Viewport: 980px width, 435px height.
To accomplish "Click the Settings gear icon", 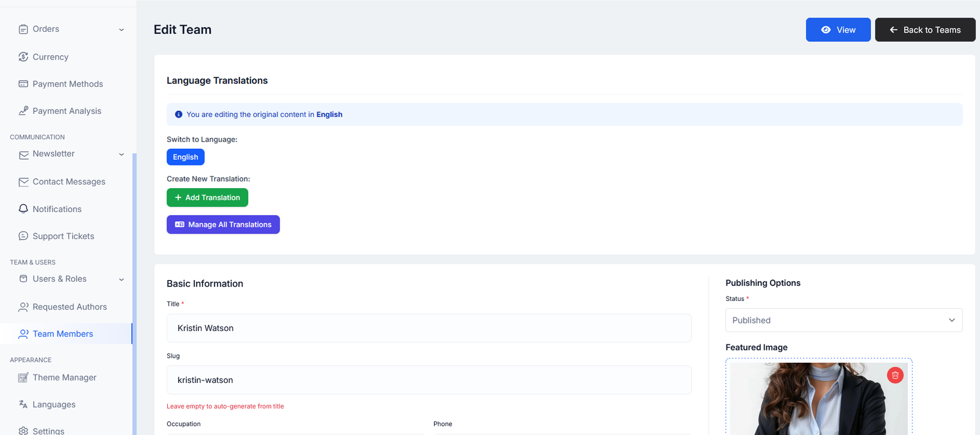I will tap(23, 431).
